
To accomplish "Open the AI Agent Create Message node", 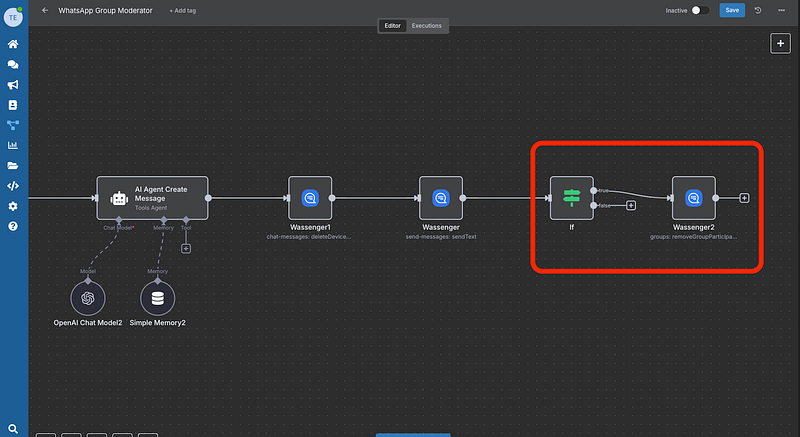I will [x=152, y=198].
